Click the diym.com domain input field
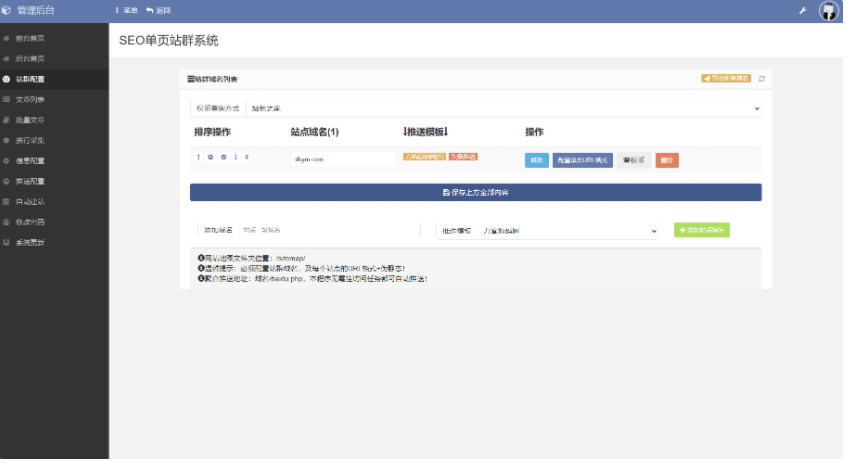 [x=342, y=159]
